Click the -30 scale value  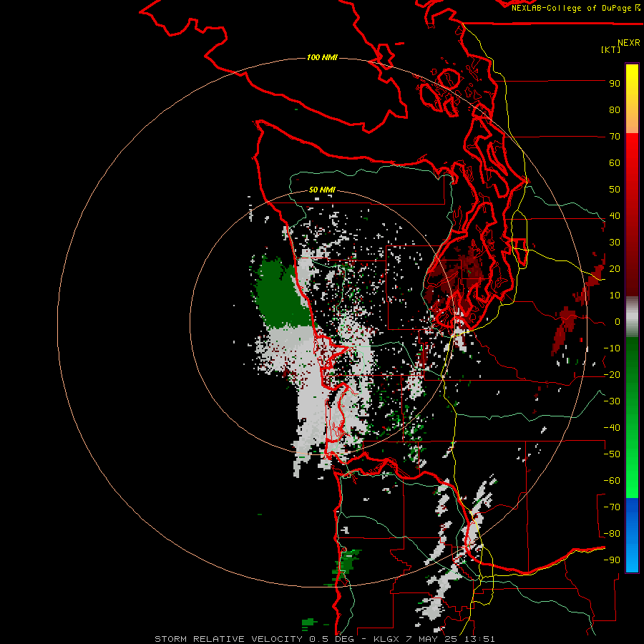[612, 401]
